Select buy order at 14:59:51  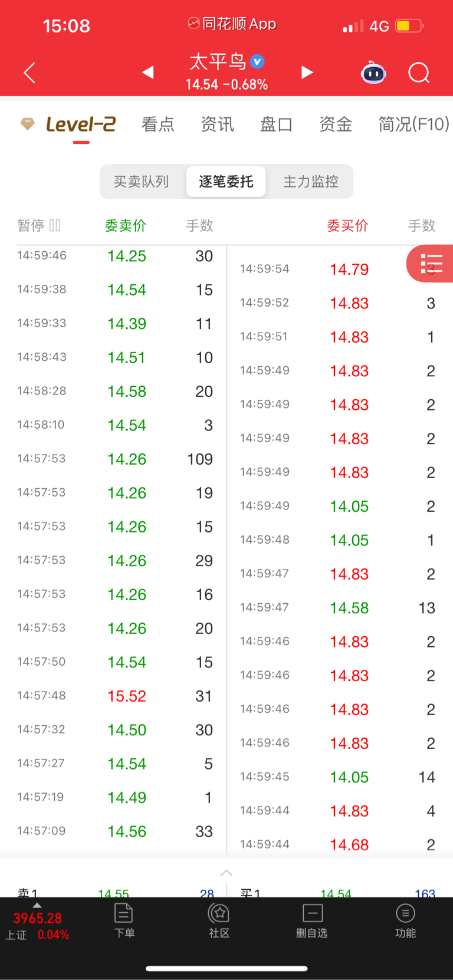(x=337, y=337)
